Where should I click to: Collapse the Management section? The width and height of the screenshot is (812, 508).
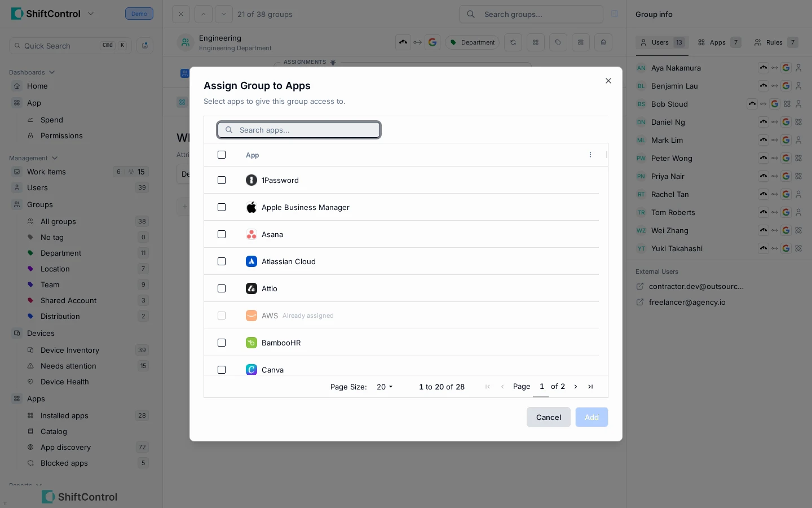click(x=33, y=158)
